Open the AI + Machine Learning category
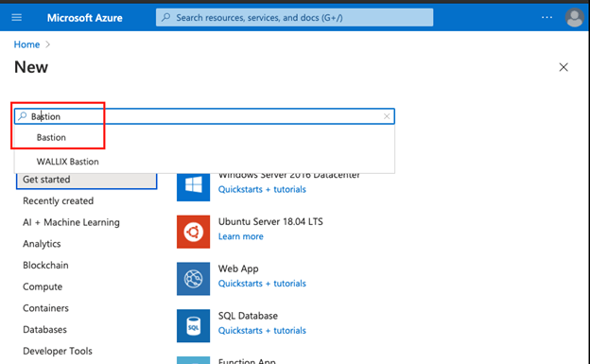The width and height of the screenshot is (590, 364). (x=71, y=222)
